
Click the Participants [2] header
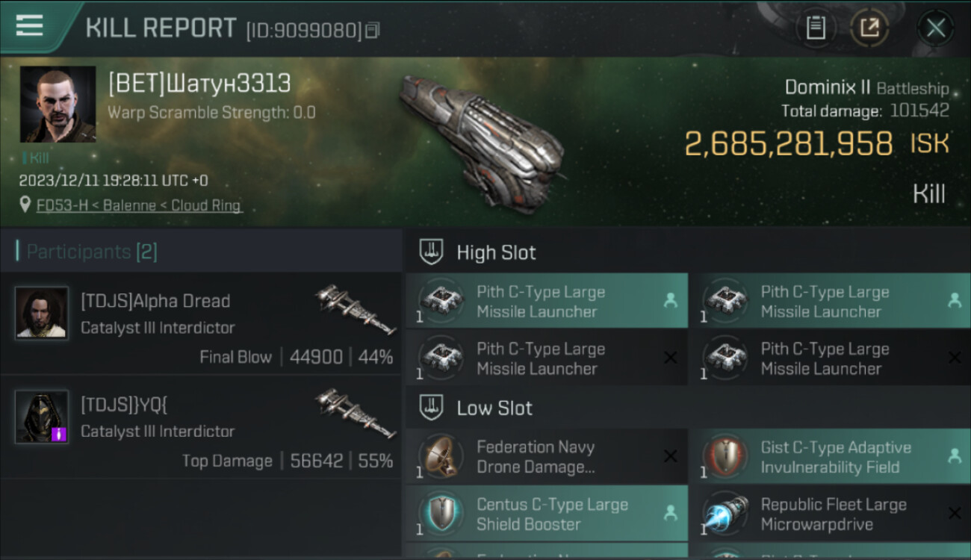coord(88,252)
